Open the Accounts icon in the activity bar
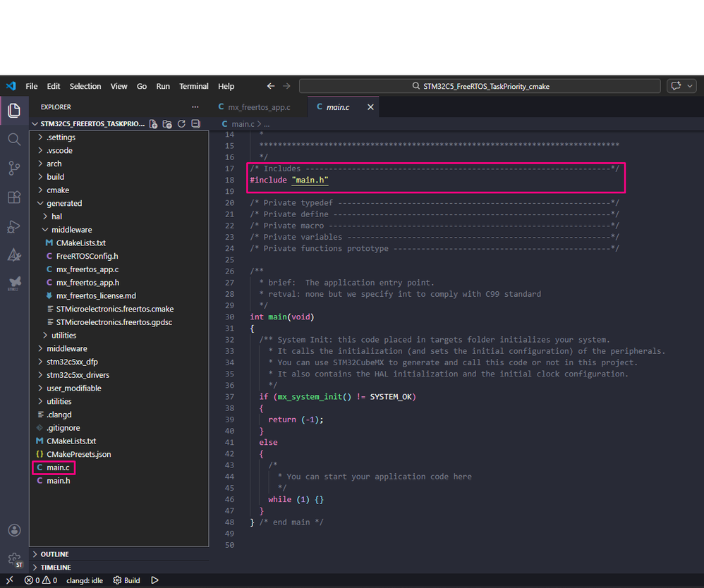This screenshot has height=588, width=704. (x=14, y=530)
